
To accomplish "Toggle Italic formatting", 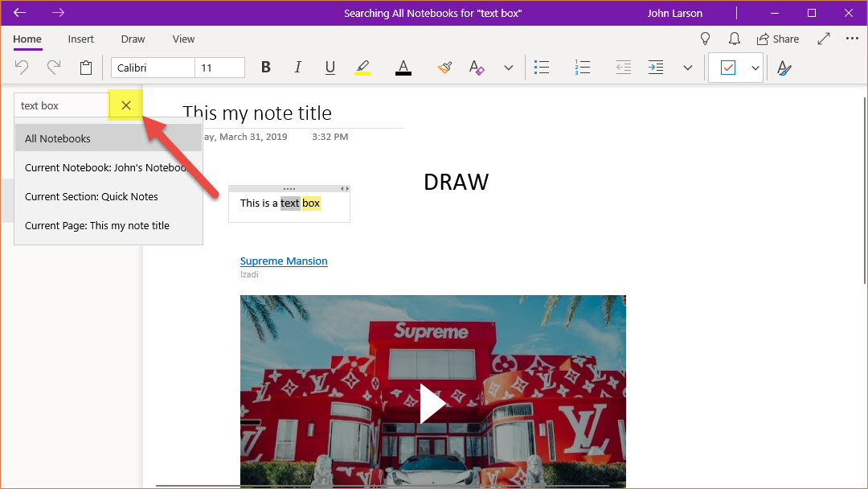I will [x=297, y=68].
